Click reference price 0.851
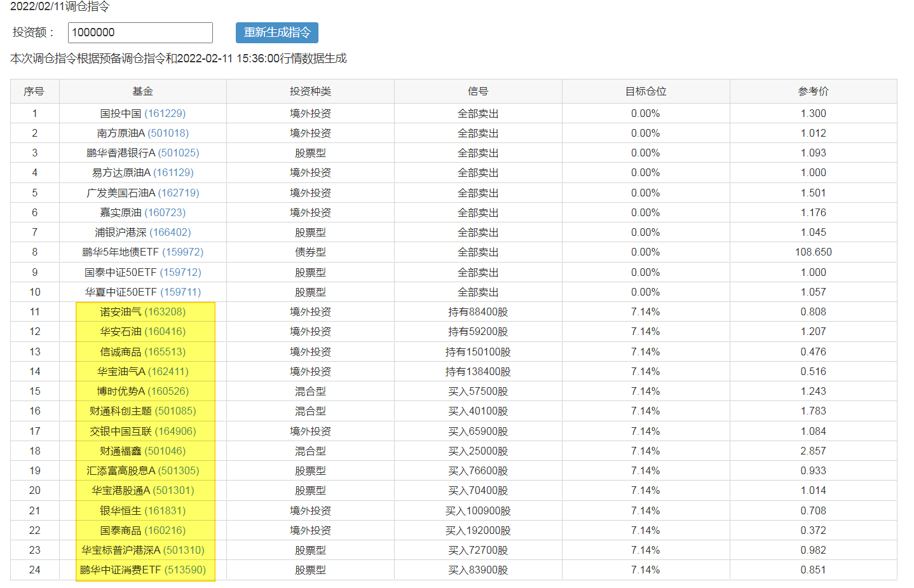Image resolution: width=914 pixels, height=588 pixels. pyautogui.click(x=814, y=570)
